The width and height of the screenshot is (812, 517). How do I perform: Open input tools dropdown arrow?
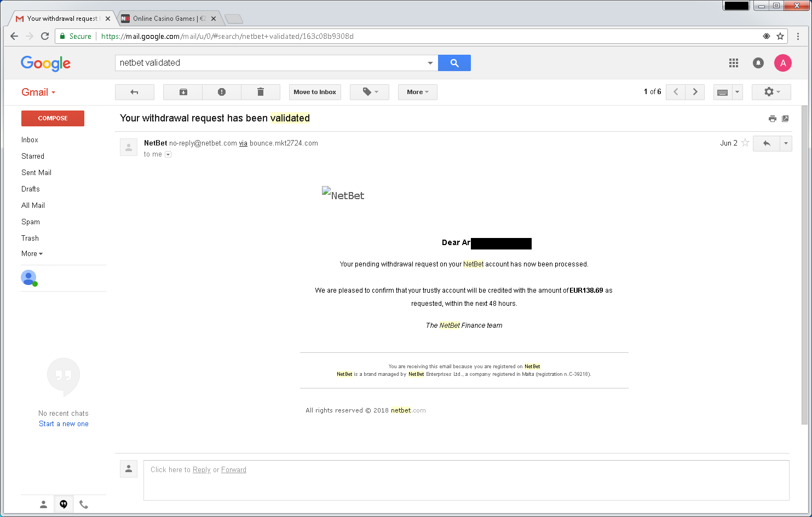click(738, 92)
